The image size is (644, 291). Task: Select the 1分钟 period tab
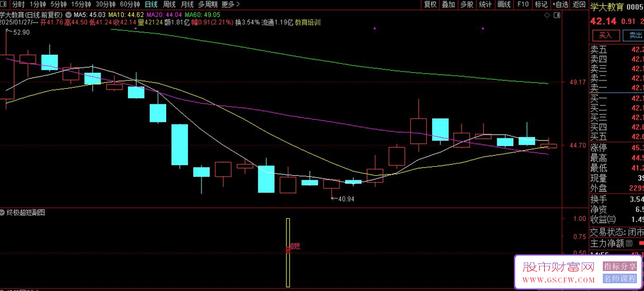pos(37,5)
